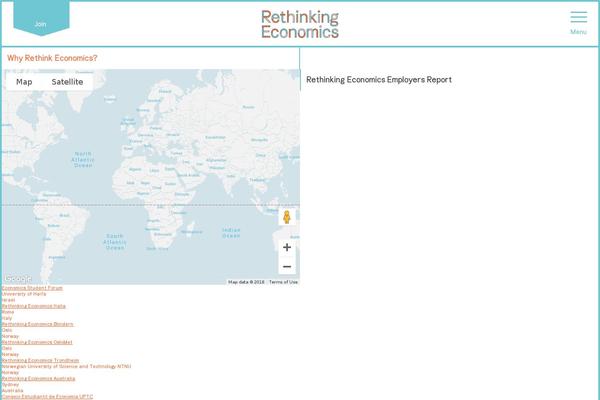The width and height of the screenshot is (600, 400).
Task: Click the 'Israel' text in the list
Action: (8, 300)
